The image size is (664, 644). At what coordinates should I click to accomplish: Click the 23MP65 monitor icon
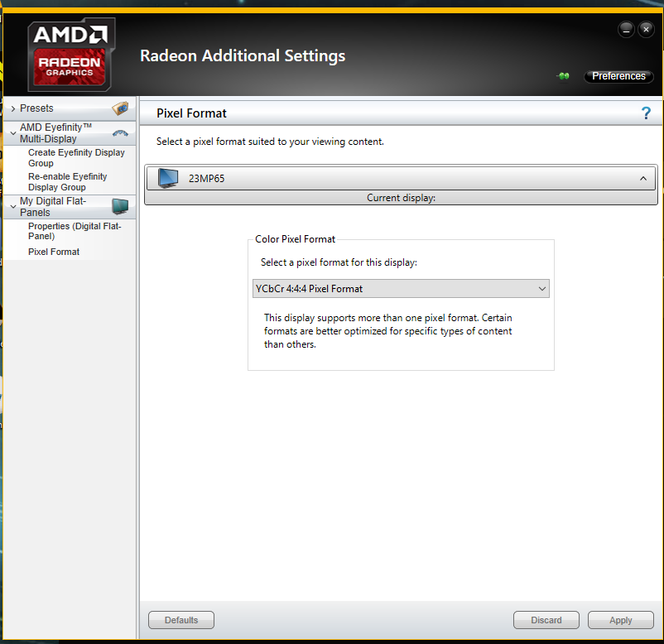pos(168,178)
